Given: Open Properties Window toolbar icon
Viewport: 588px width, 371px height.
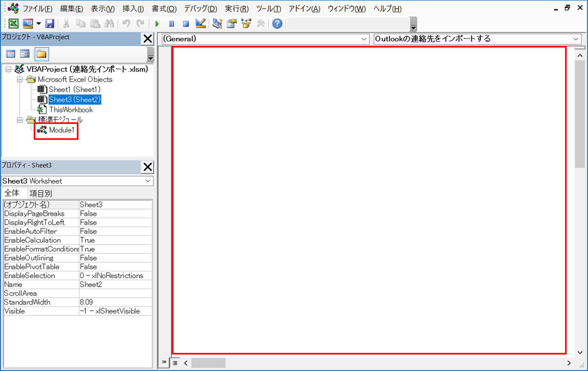Looking at the screenshot, I should pyautogui.click(x=231, y=24).
